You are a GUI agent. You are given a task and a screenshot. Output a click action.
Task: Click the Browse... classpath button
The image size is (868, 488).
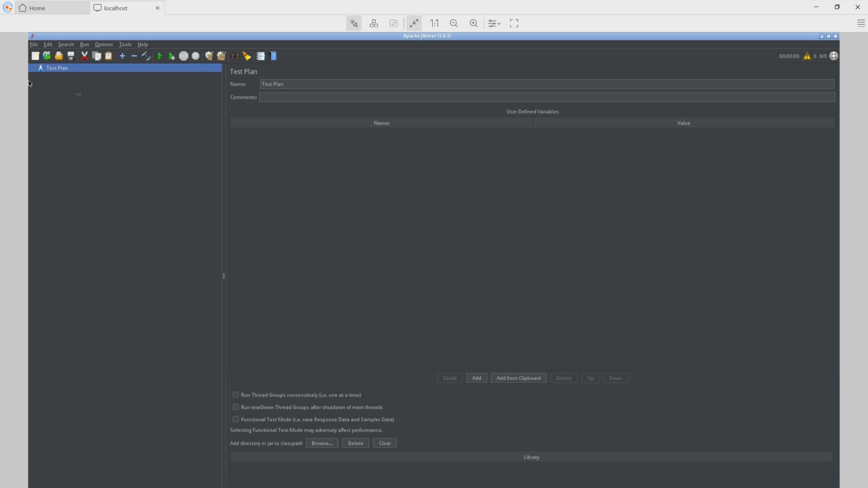(x=321, y=443)
